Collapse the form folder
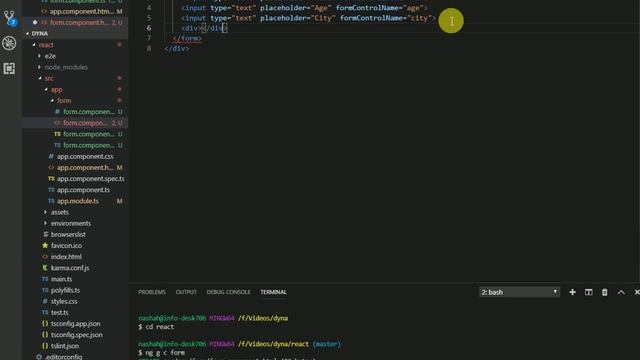Viewport: 640px width, 360px height. coord(64,100)
